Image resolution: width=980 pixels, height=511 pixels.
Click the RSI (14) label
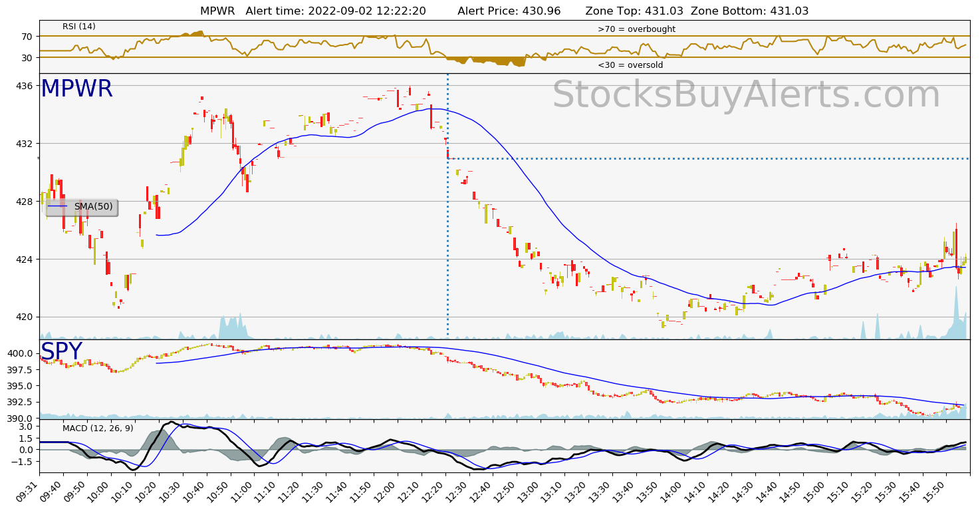coord(79,27)
